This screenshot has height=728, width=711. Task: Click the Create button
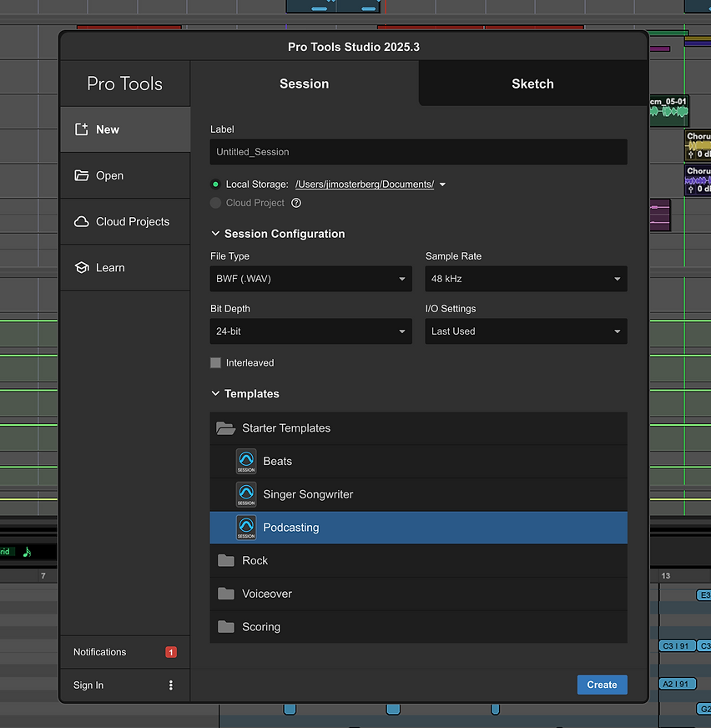602,685
